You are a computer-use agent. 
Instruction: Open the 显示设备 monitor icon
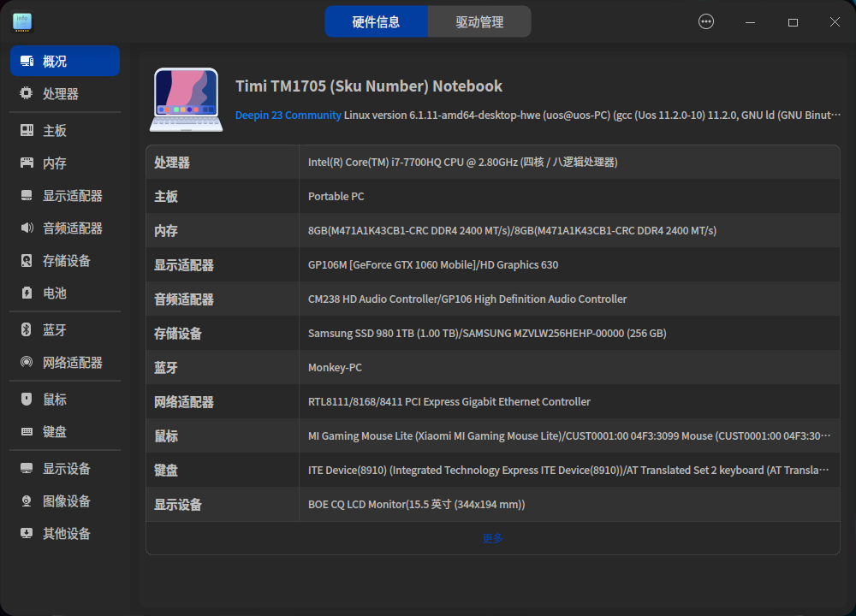pos(27,468)
